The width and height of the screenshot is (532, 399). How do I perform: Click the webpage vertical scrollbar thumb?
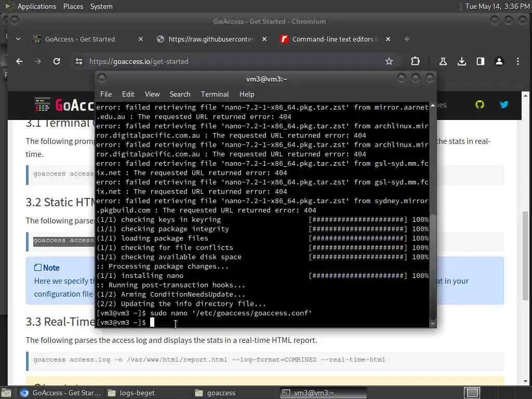coord(525,255)
